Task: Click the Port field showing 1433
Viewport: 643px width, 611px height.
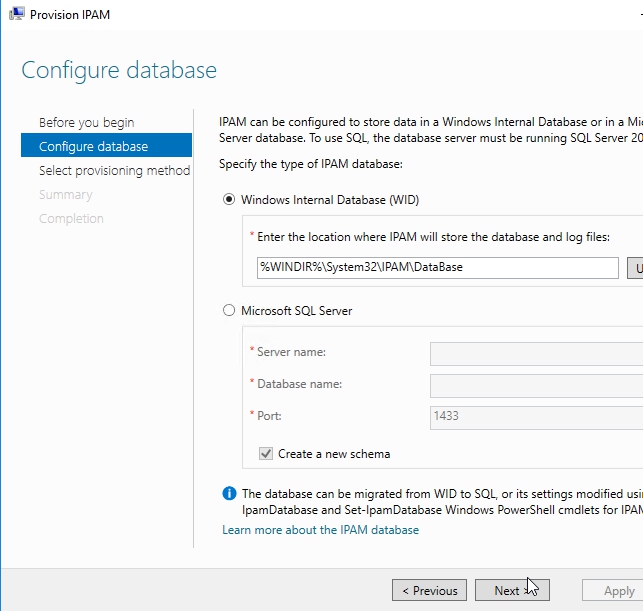Action: coord(536,416)
